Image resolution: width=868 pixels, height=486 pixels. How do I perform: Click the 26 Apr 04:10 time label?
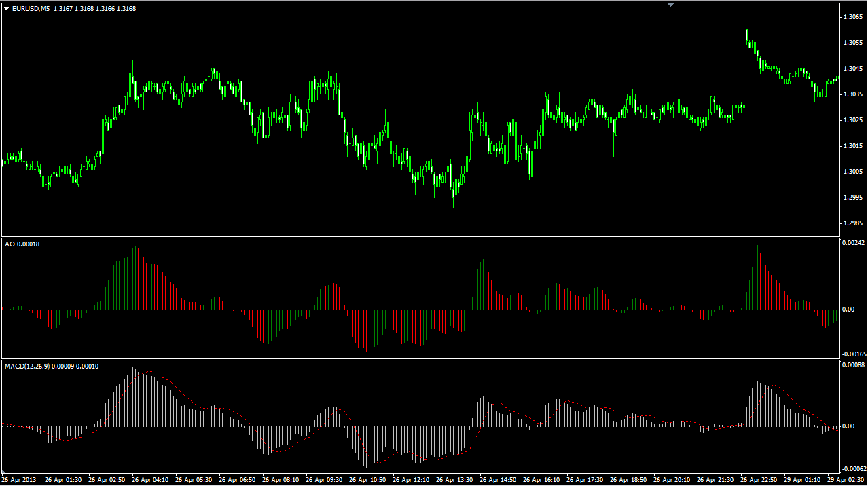[x=151, y=480]
